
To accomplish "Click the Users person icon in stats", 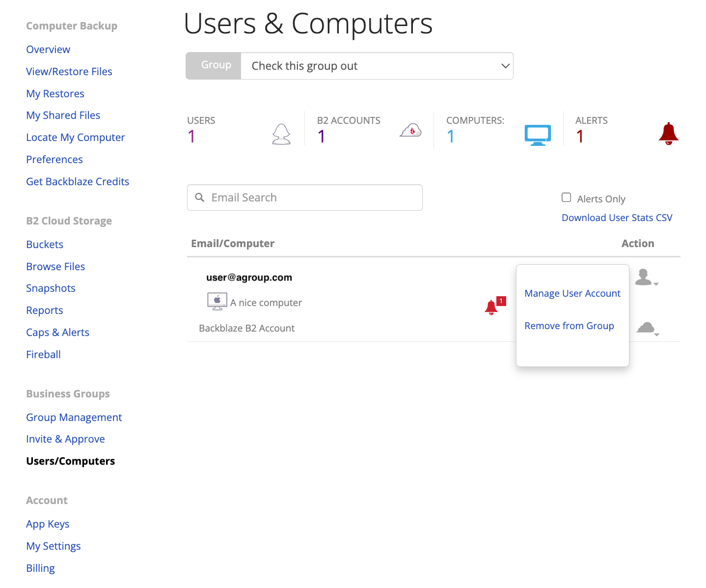I will (281, 134).
